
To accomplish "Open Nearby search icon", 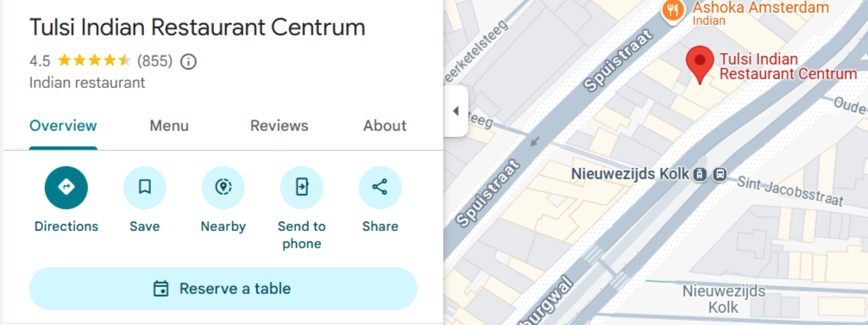I will [223, 188].
